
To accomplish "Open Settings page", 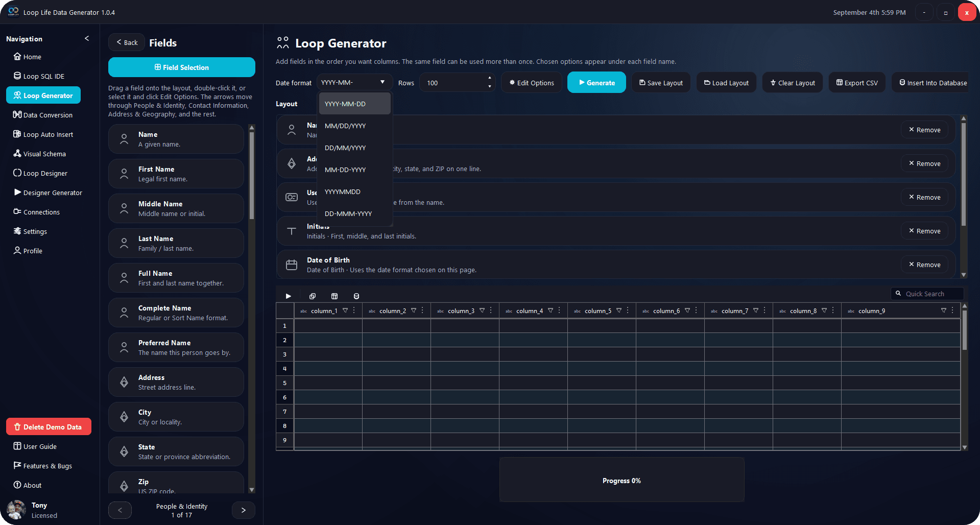I will click(30, 231).
